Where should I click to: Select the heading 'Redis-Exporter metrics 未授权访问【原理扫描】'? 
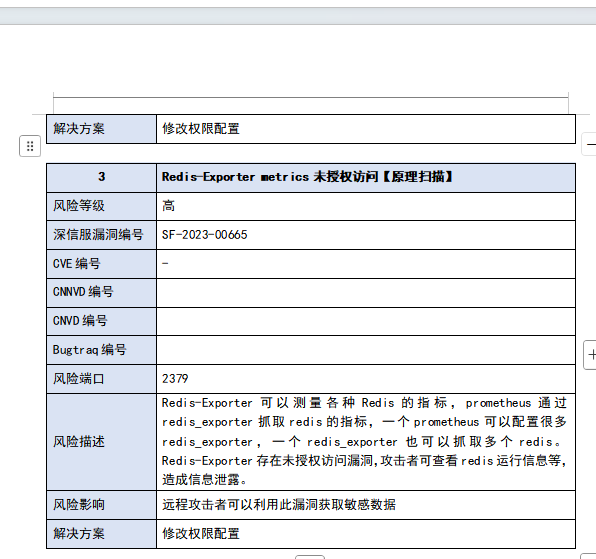307,177
